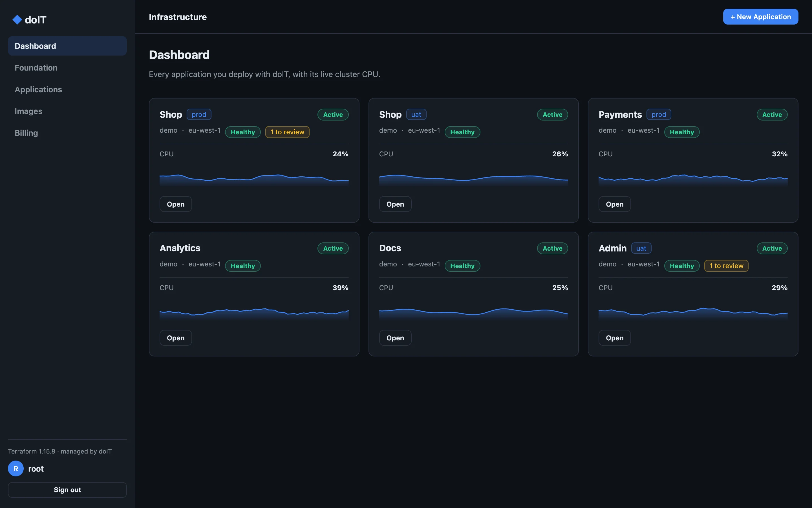The height and width of the screenshot is (508, 812).
Task: Click the uat tag next to Shop
Action: coord(416,115)
